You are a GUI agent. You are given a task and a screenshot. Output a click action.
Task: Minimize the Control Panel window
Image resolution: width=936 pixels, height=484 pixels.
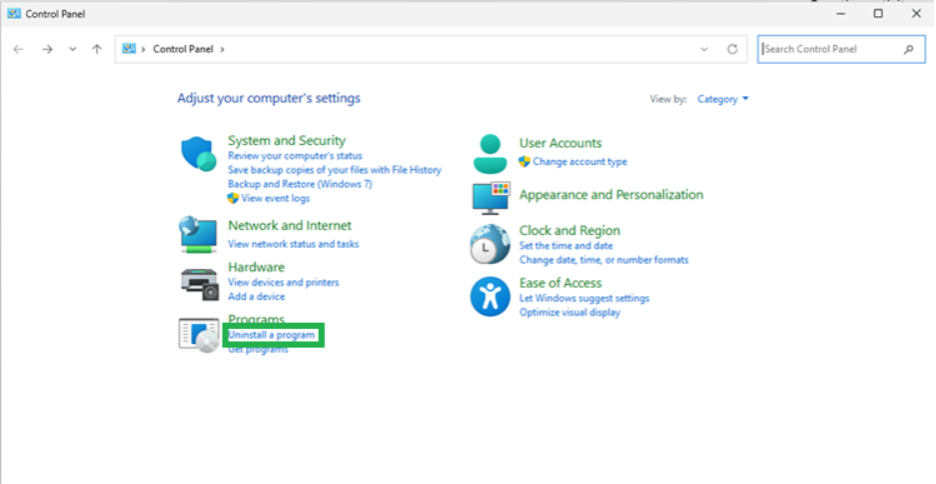pos(841,14)
